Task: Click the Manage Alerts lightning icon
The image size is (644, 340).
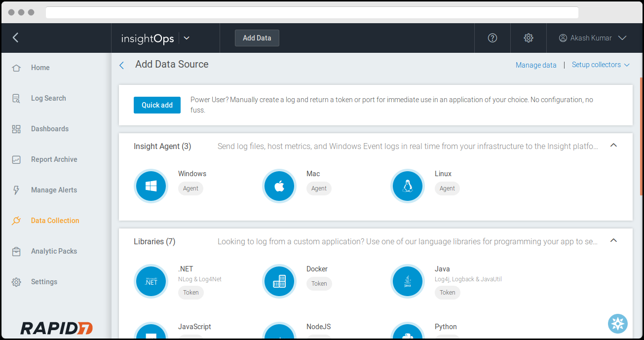Action: coord(16,190)
